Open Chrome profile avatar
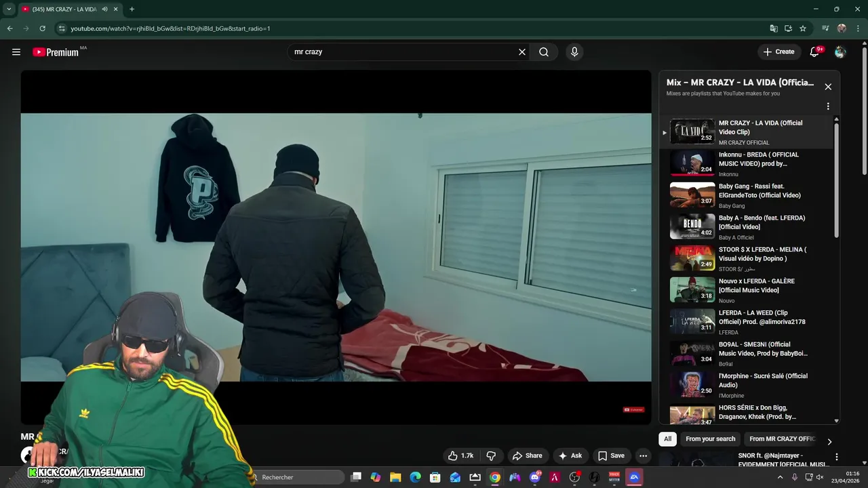This screenshot has height=488, width=868. point(842,28)
